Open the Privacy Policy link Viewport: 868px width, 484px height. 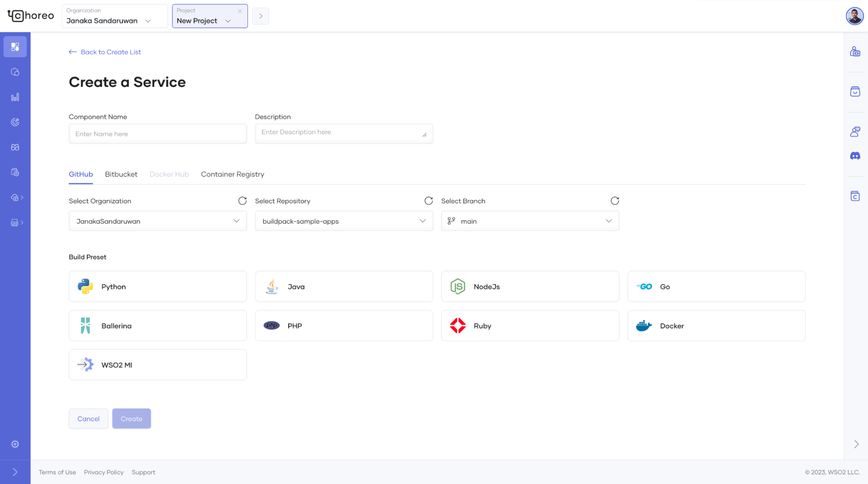tap(104, 472)
